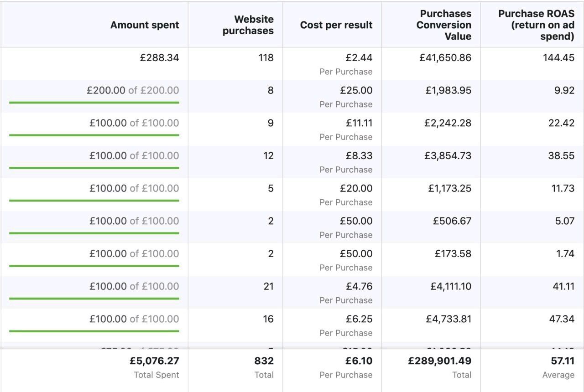Click the £289,901.49 total conversion value
Viewport: 584px width, 392px height.
[439, 361]
